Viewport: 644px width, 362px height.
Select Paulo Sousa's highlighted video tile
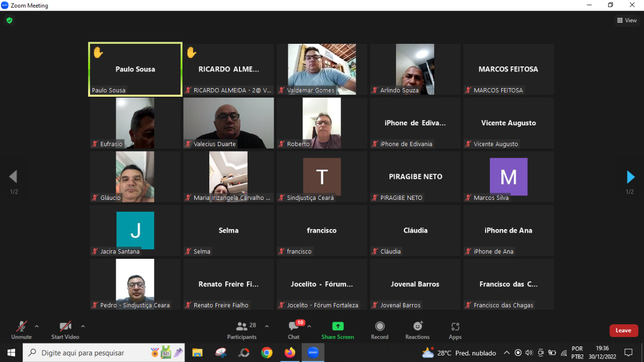pyautogui.click(x=135, y=69)
